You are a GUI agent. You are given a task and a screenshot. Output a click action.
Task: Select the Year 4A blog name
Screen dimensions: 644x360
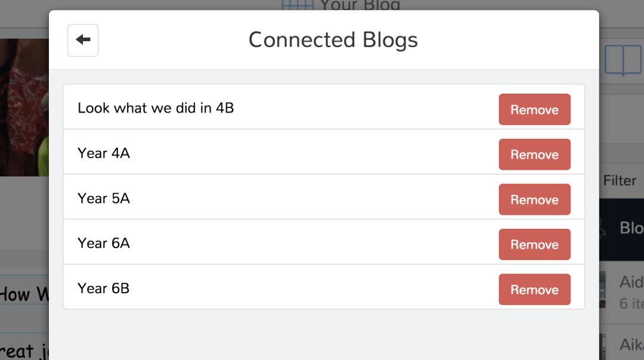[104, 153]
